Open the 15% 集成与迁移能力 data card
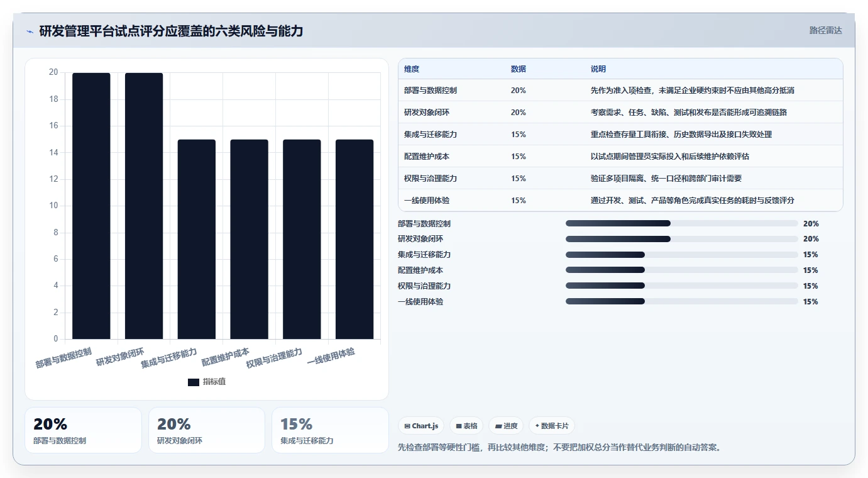 330,430
